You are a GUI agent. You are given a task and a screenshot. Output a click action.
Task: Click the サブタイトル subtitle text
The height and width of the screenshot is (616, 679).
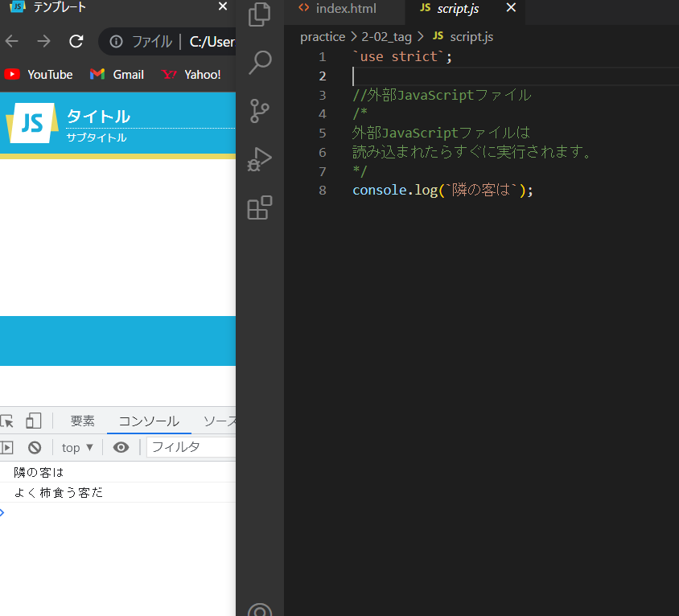tap(96, 138)
